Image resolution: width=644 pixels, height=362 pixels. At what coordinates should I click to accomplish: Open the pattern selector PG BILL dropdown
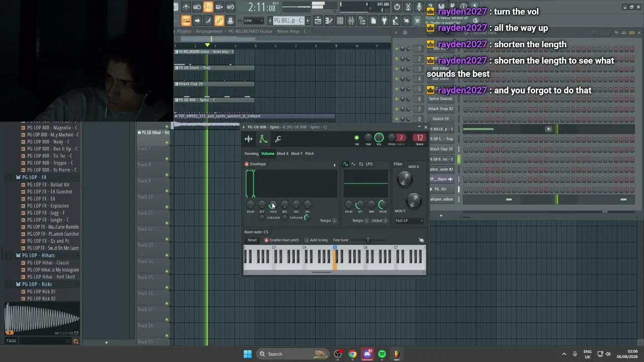(289, 21)
